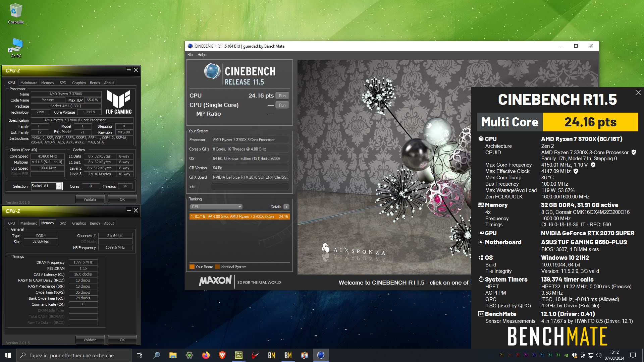
Task: Open File Explorer from the taskbar
Action: [173, 355]
